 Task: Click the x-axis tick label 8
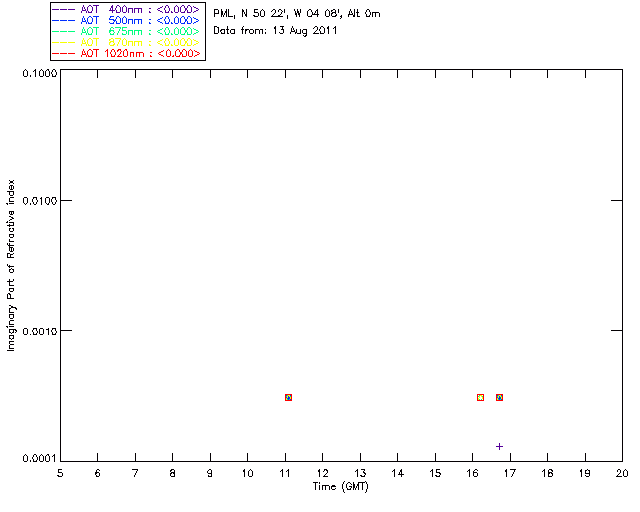click(x=173, y=473)
